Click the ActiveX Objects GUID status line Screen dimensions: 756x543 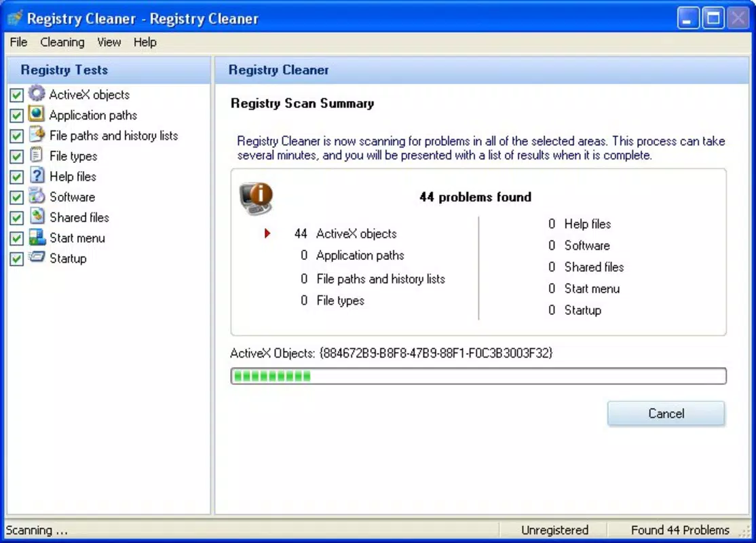tap(392, 353)
